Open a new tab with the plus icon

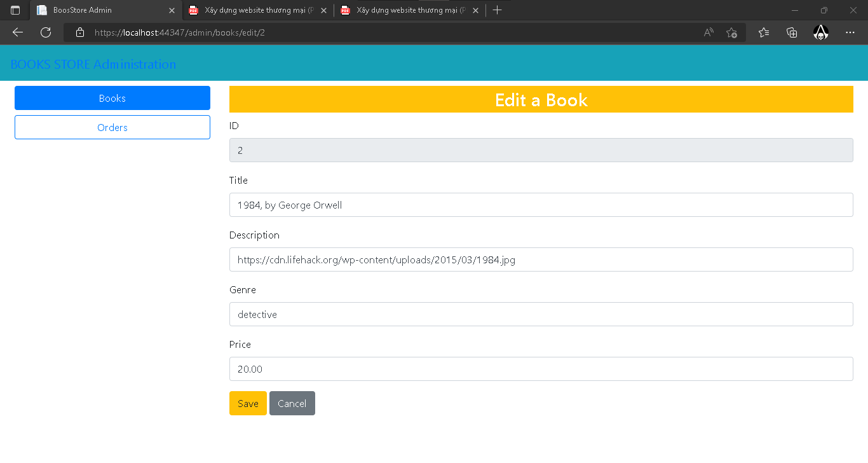[x=498, y=10]
